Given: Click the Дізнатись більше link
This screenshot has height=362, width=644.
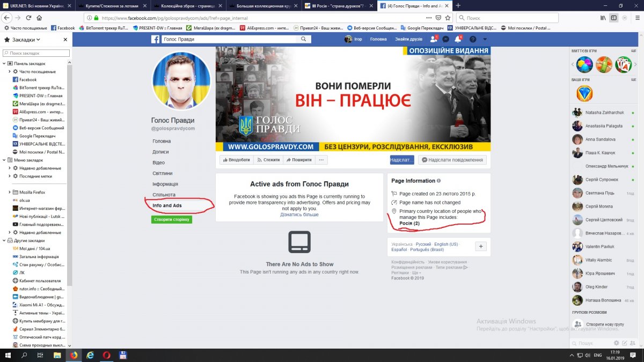Looking at the screenshot, I should 299,215.
